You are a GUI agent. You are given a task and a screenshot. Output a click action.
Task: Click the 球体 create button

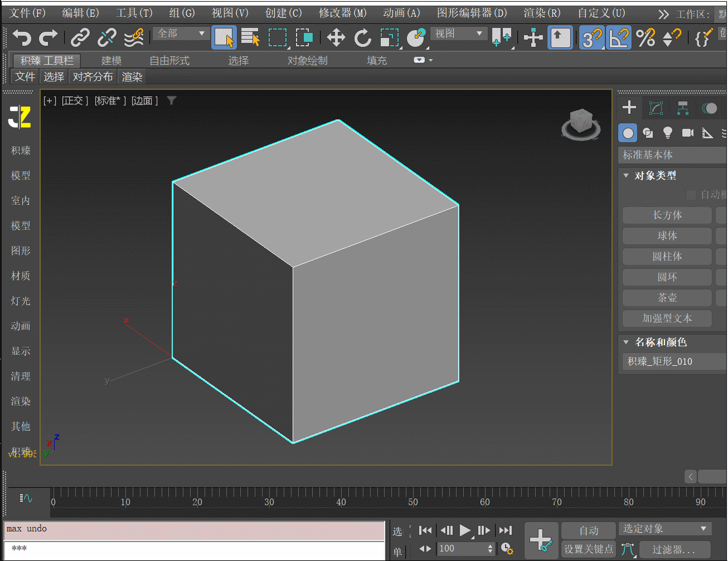click(667, 236)
